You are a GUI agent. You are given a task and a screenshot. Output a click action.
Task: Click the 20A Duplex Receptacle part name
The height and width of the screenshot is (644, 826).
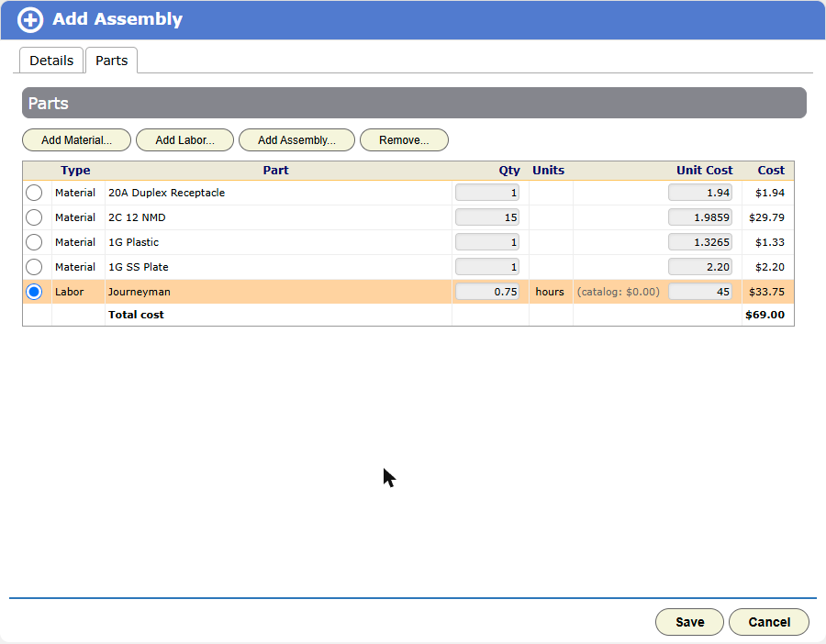tap(166, 193)
